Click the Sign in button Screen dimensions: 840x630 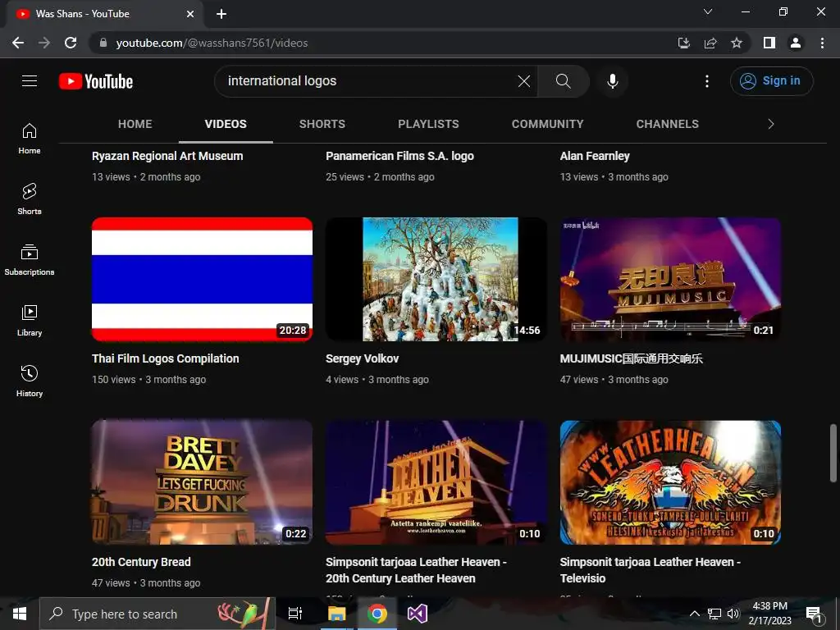pos(771,81)
